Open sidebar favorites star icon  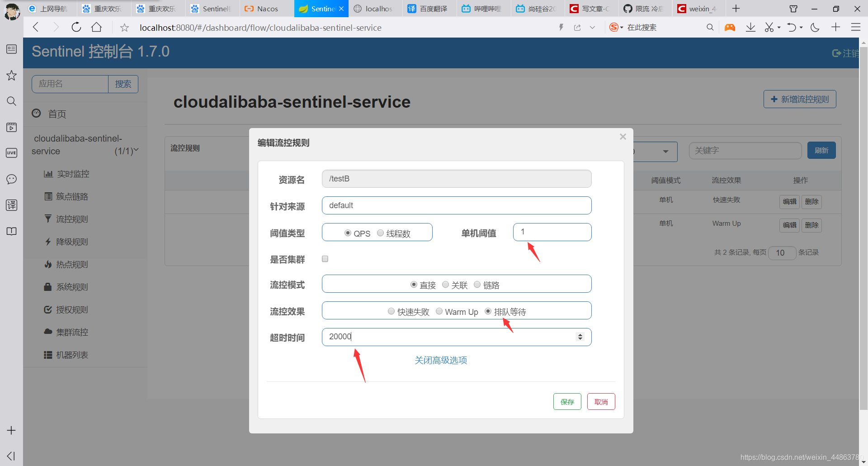point(12,75)
